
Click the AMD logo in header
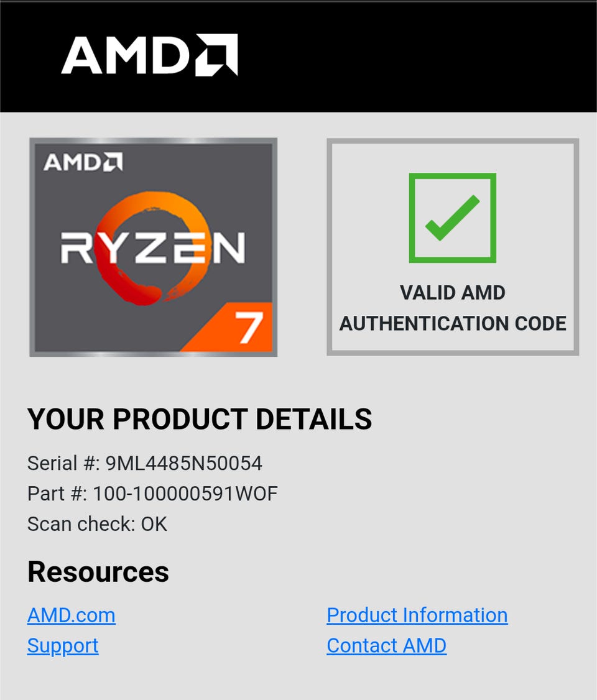150,55
